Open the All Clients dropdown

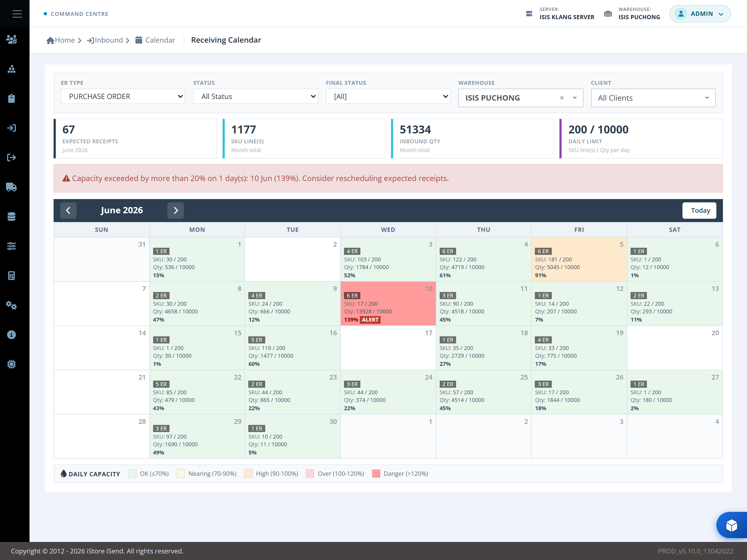(x=653, y=98)
